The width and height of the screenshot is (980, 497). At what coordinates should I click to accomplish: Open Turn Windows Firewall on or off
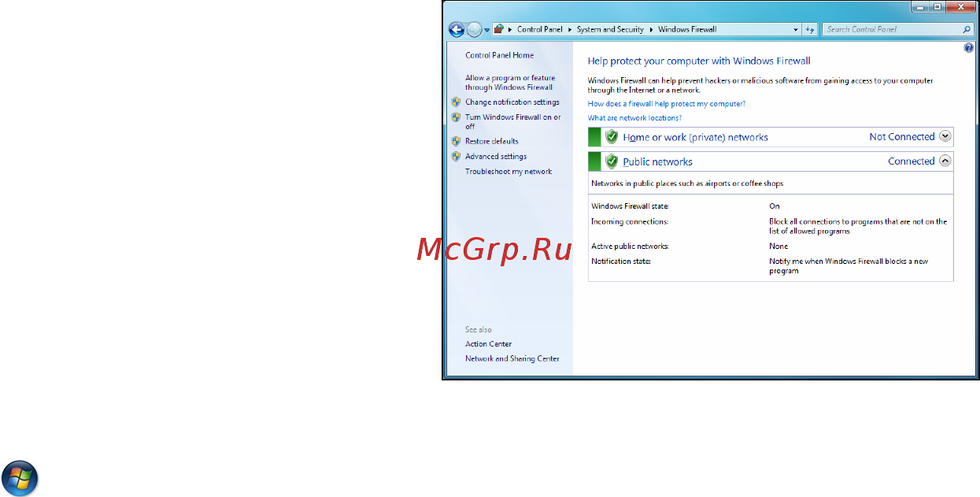pos(512,121)
